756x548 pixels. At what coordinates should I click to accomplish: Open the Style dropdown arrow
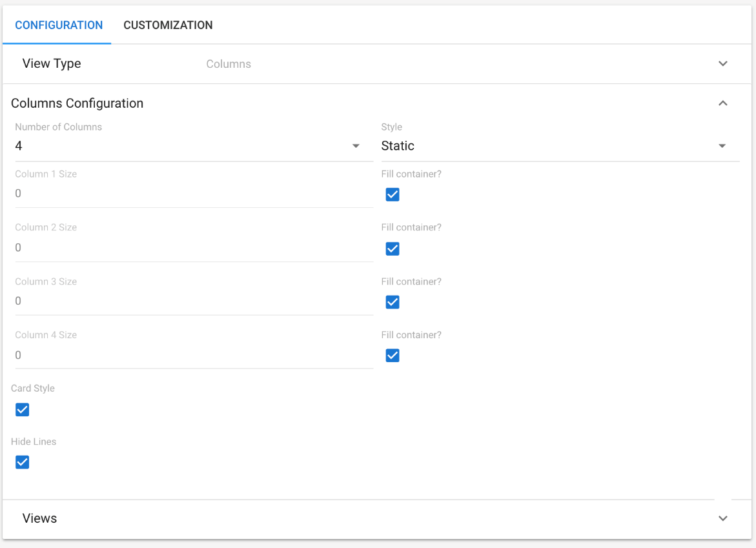click(x=722, y=147)
